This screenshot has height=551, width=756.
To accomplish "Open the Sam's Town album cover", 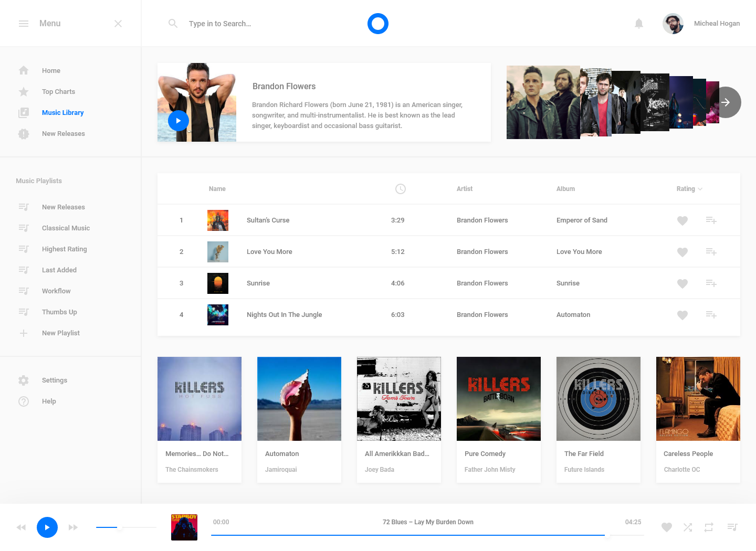I will coord(399,399).
